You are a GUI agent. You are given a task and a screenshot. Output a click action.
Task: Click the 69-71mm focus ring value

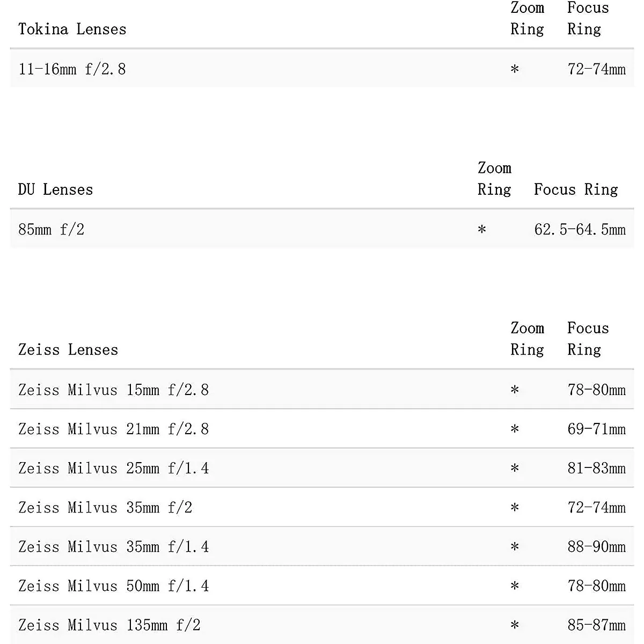(596, 429)
